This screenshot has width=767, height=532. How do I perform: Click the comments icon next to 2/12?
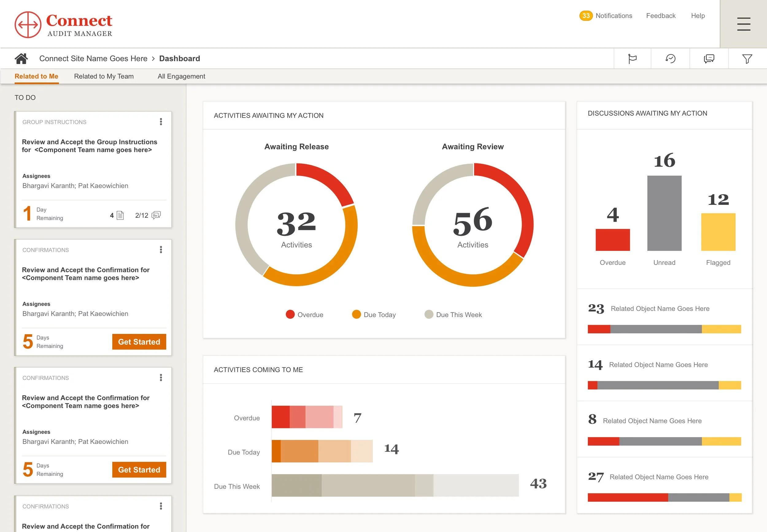(x=156, y=215)
